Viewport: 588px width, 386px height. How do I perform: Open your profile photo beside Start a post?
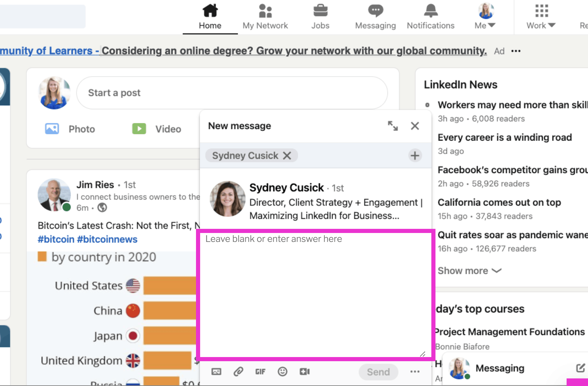[x=54, y=93]
